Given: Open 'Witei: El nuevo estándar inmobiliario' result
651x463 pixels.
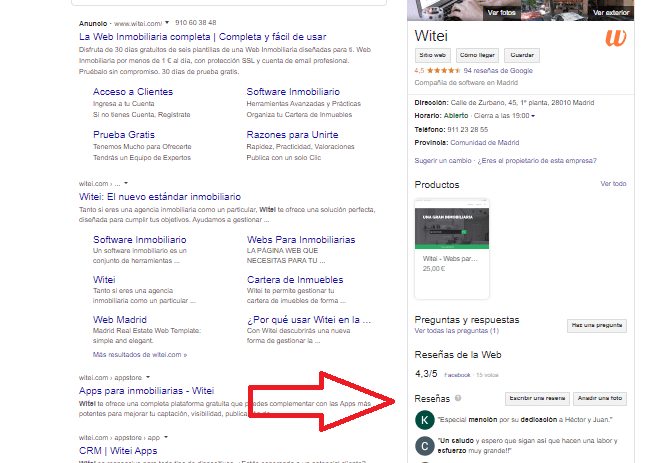Looking at the screenshot, I should pos(160,197).
